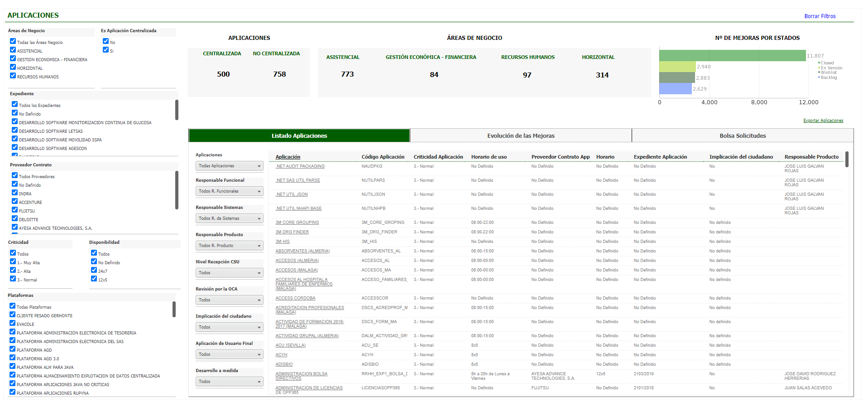Viewport: 868px width, 402px height.
Task: Toggle GESTION ECONOMICA - FINANCIERA checkbox
Action: 13,58
